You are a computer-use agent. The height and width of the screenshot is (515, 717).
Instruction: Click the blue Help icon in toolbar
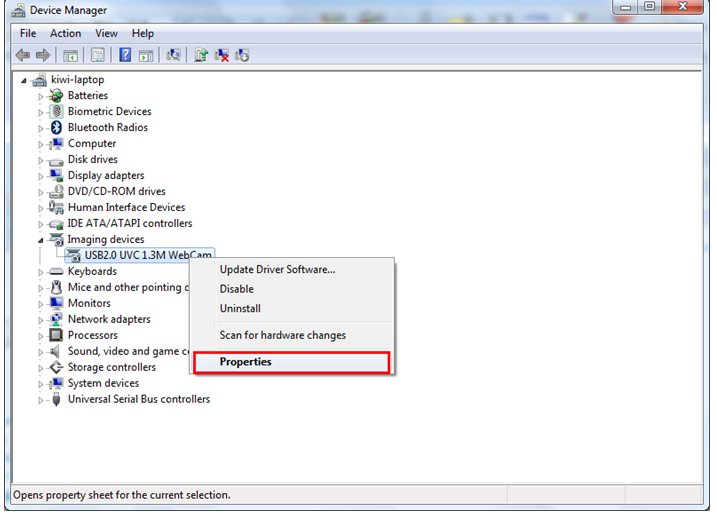coord(126,56)
